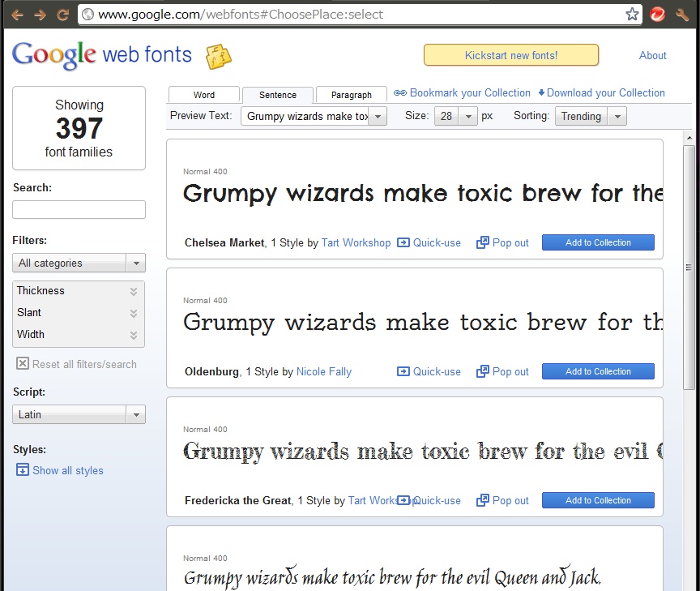Screen dimensions: 700x591
Task: Click the Quick-use icon for Oldenburg
Action: coord(403,371)
